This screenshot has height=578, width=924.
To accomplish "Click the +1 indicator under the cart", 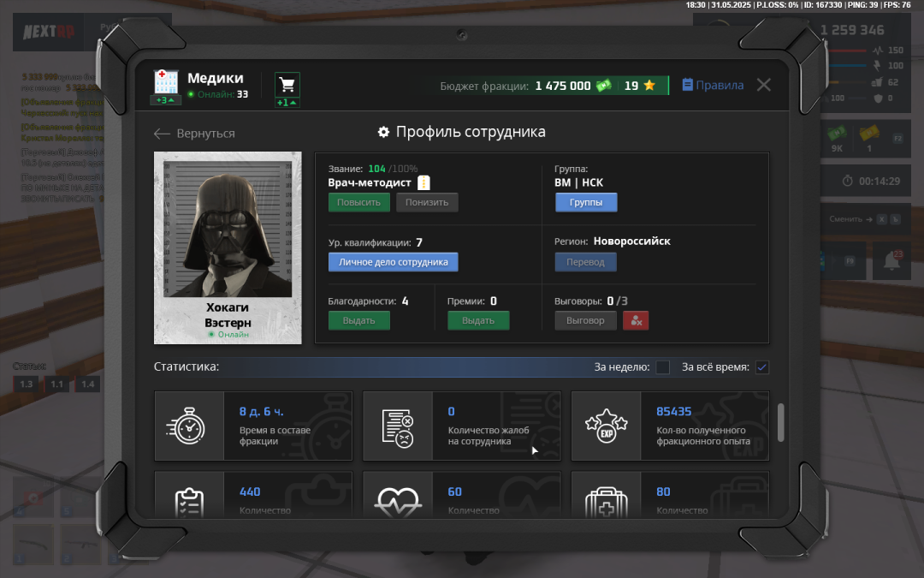I will 287,103.
